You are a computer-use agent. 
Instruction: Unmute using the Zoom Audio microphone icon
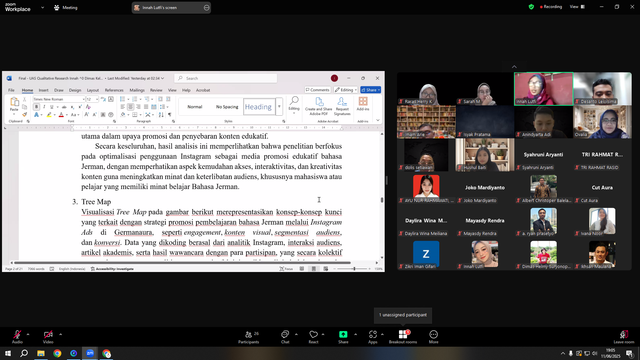pos(17,334)
